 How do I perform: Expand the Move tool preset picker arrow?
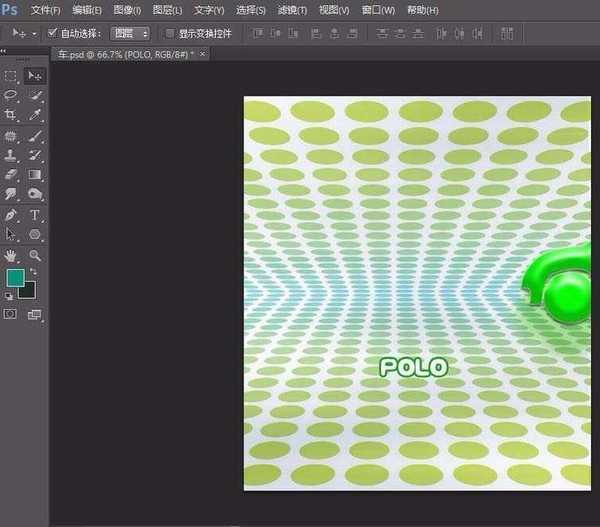click(x=35, y=33)
